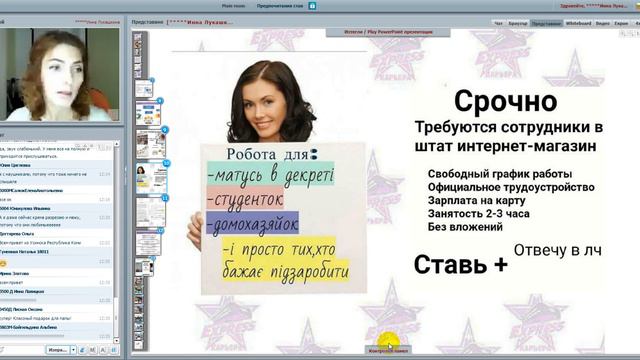Click the Play PowerPoint презентация banner

[x=388, y=32]
